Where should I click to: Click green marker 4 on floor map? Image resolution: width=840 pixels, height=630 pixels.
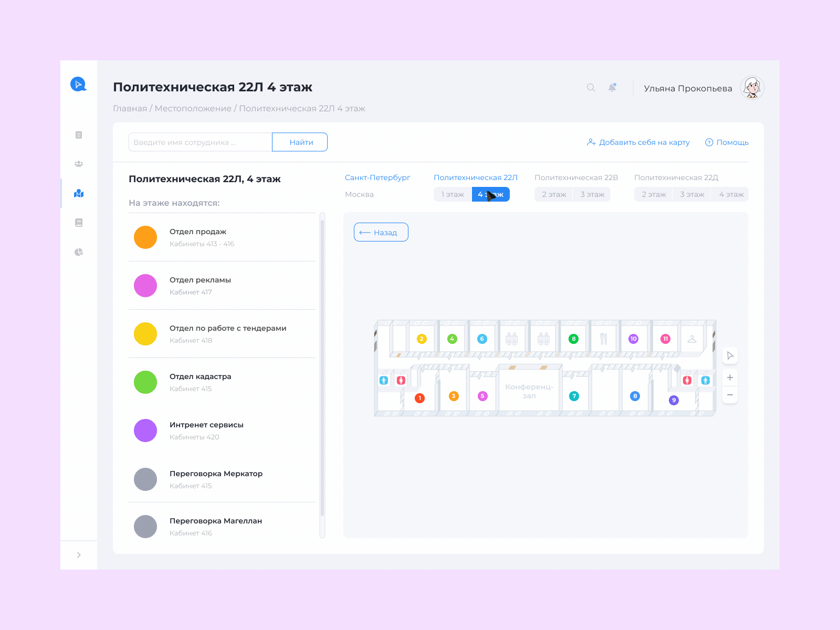coord(452,339)
